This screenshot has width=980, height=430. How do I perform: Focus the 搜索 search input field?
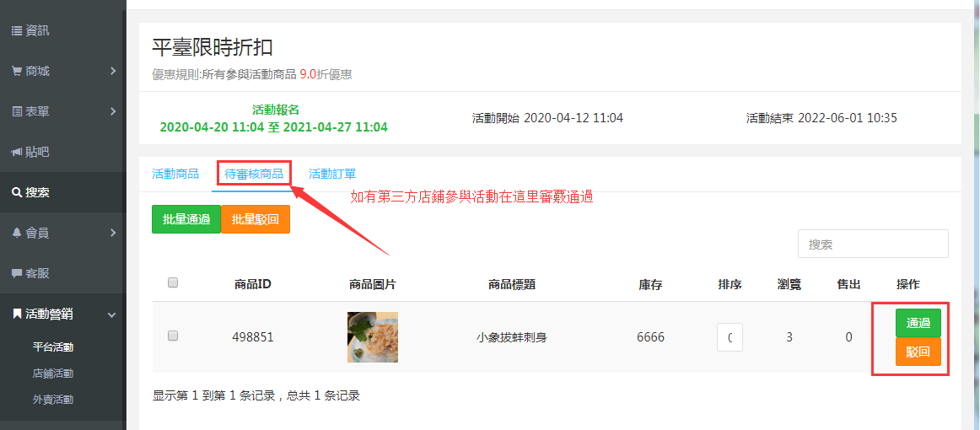[x=873, y=244]
